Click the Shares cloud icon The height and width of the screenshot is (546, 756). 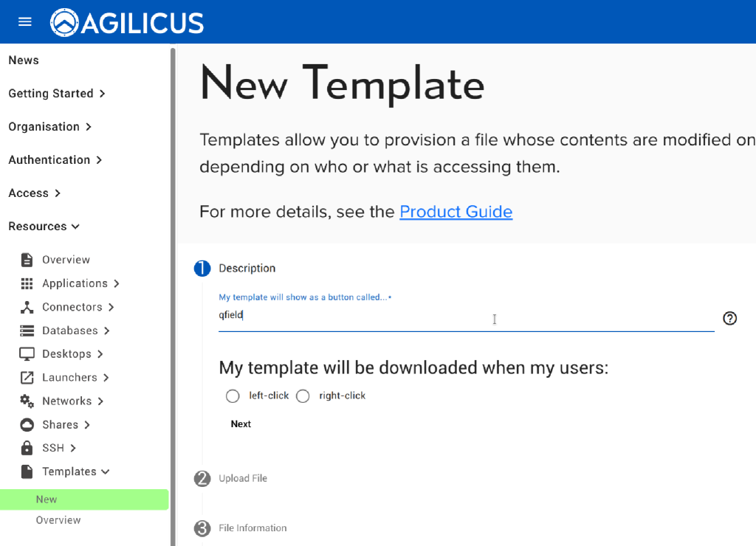click(27, 425)
